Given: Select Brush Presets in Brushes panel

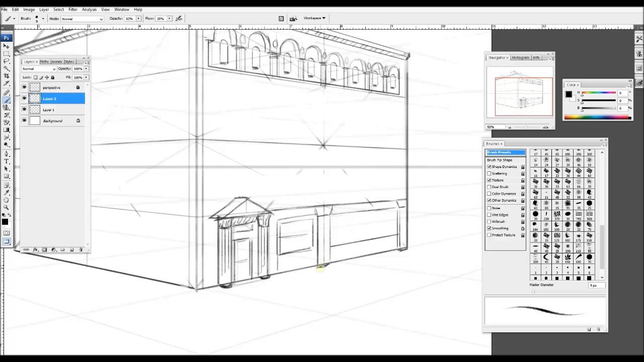Looking at the screenshot, I should (506, 152).
